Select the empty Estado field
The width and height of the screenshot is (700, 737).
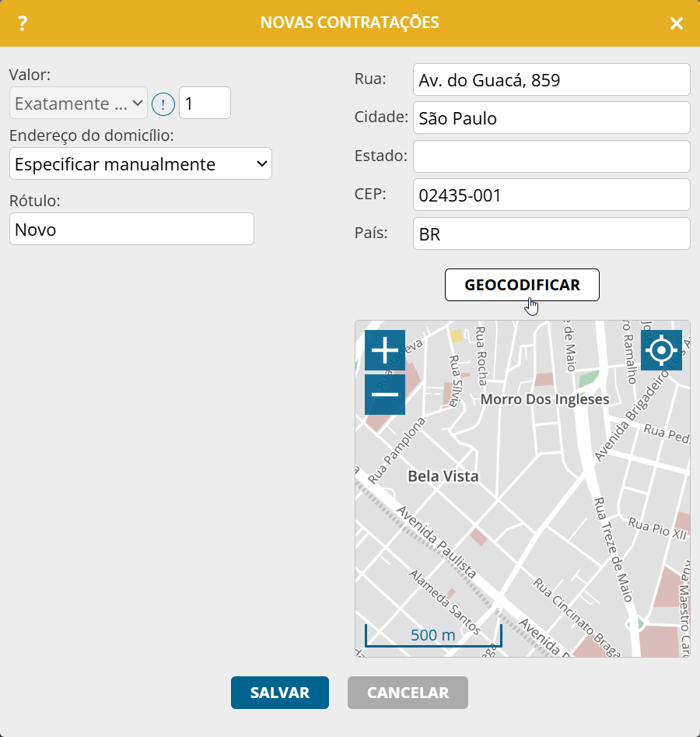551,156
